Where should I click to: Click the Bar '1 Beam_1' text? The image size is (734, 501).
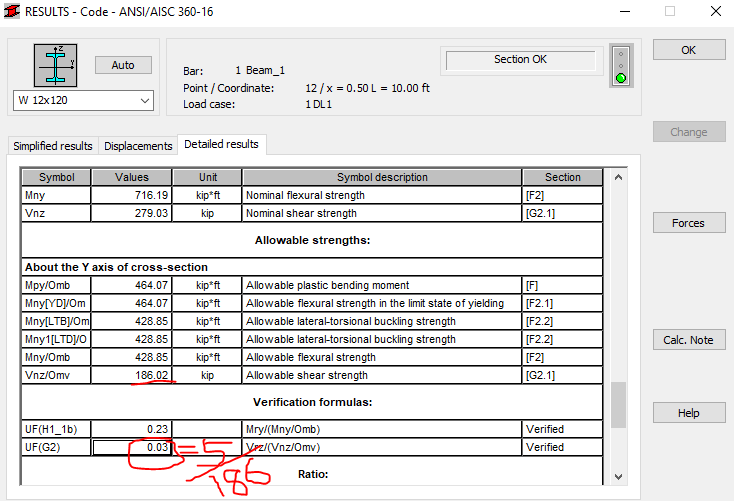tap(260, 70)
